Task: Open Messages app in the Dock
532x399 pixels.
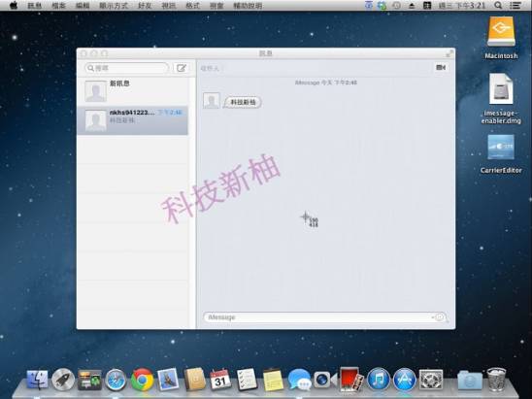Action: tap(299, 380)
